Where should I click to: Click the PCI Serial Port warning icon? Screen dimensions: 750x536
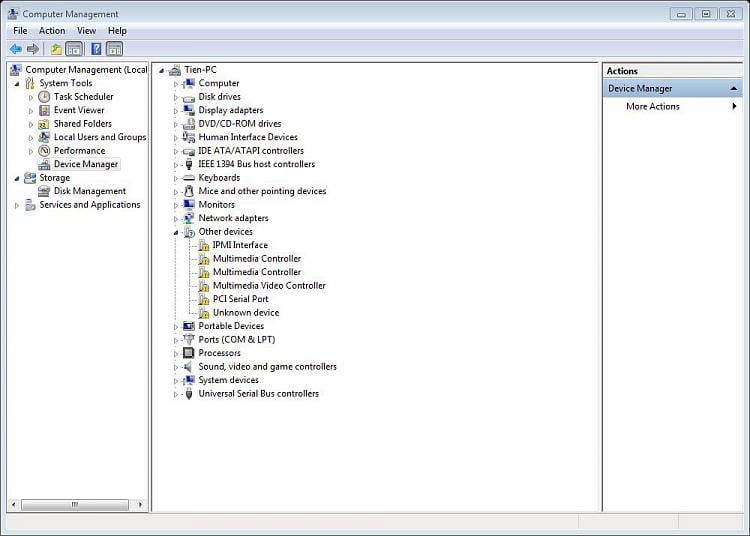(204, 299)
